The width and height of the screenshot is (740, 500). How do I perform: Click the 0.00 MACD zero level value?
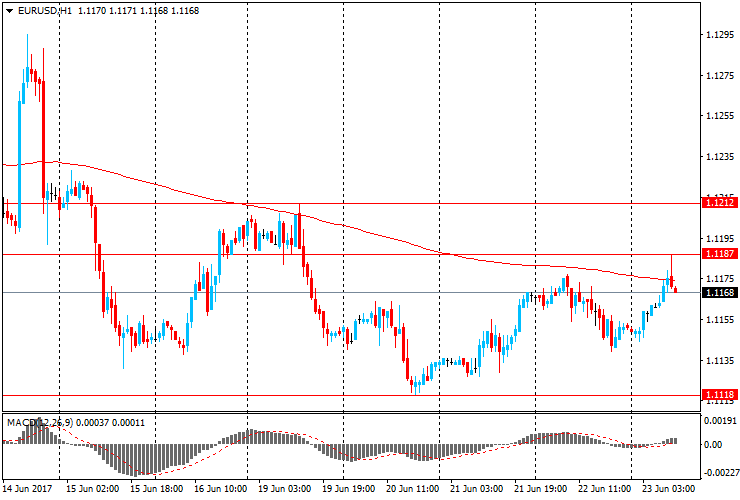[x=713, y=445]
